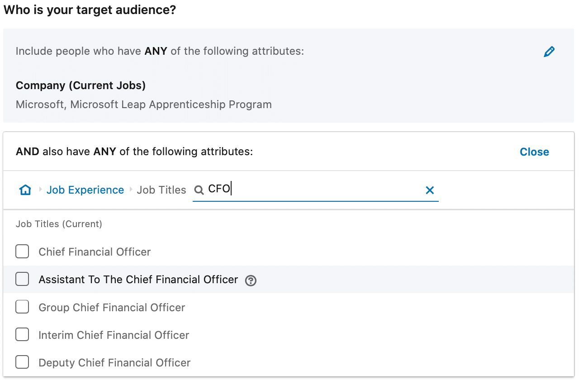Check the Chief Financial Officer box

click(x=22, y=252)
